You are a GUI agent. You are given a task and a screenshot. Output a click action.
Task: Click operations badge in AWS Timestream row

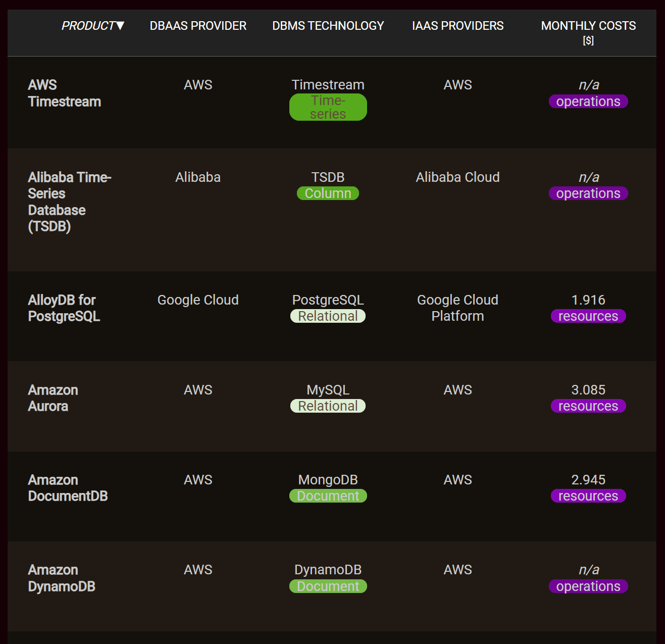pyautogui.click(x=588, y=102)
